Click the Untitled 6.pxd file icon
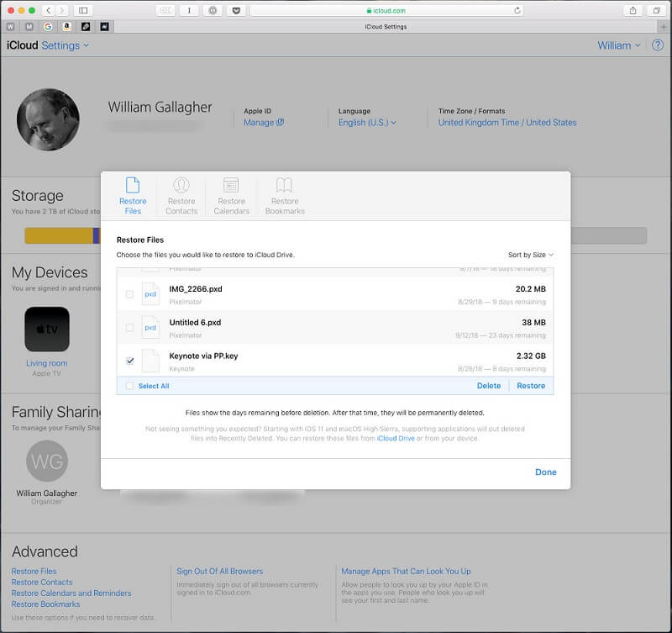This screenshot has height=633, width=672. [x=150, y=327]
